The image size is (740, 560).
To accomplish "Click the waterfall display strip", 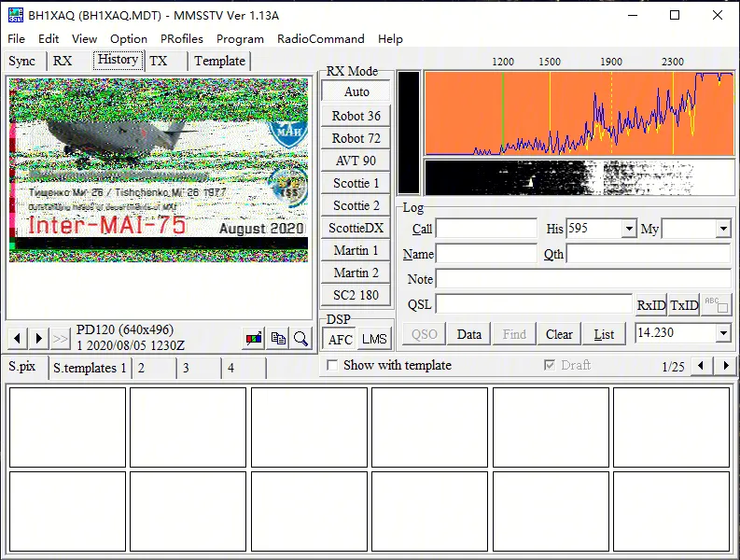I will click(579, 177).
